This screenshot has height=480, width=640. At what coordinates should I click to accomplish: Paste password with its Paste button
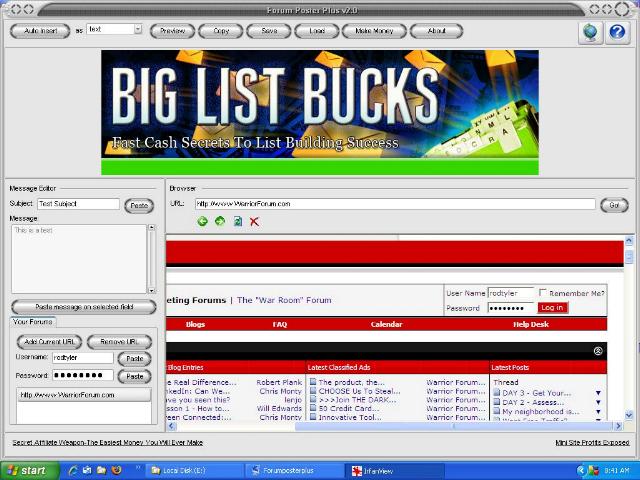[135, 376]
